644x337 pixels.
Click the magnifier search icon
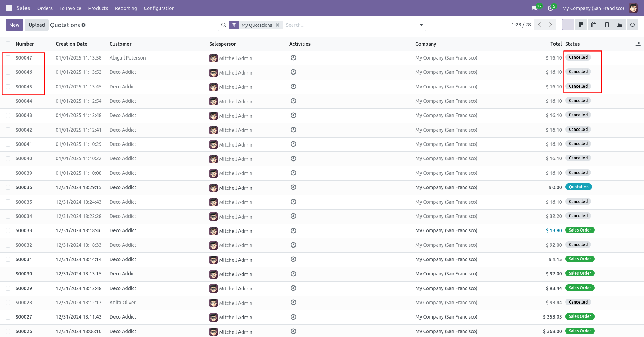coord(224,25)
